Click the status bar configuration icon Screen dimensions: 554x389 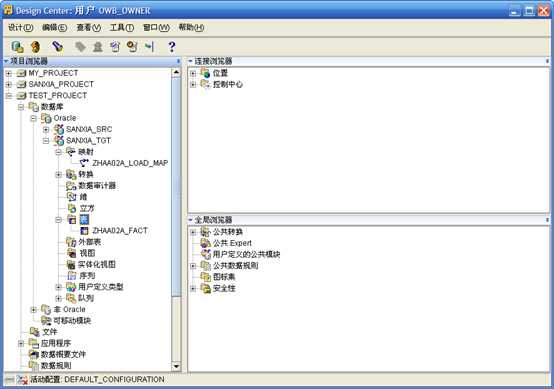[22, 380]
